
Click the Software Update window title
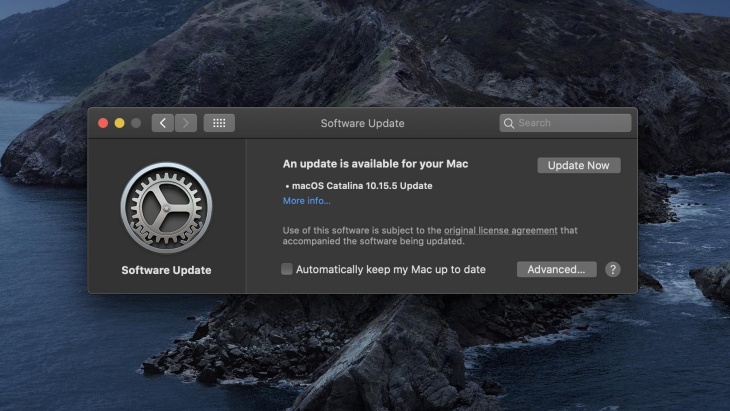362,123
